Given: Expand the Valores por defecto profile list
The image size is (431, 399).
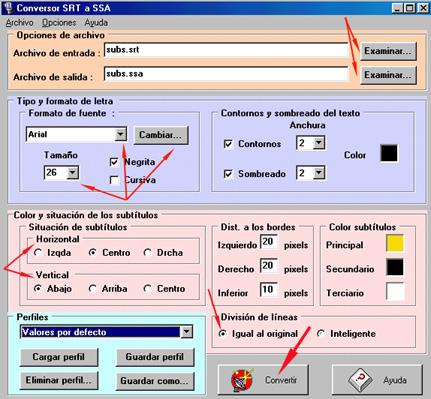Looking at the screenshot, I should tap(186, 332).
